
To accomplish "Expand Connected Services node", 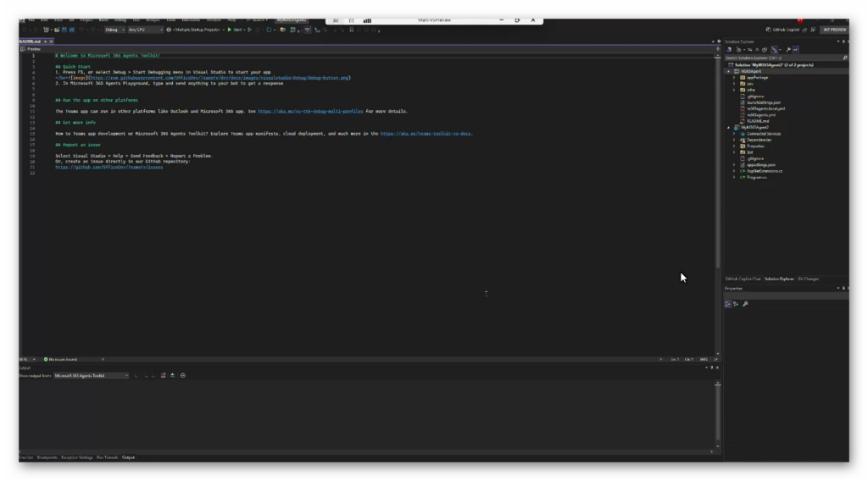I will (735, 134).
